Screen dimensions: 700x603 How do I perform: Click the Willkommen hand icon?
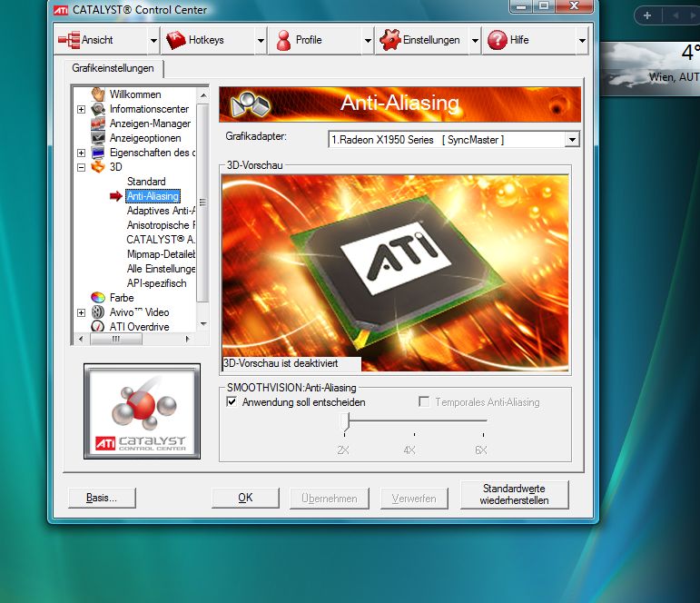(98, 94)
